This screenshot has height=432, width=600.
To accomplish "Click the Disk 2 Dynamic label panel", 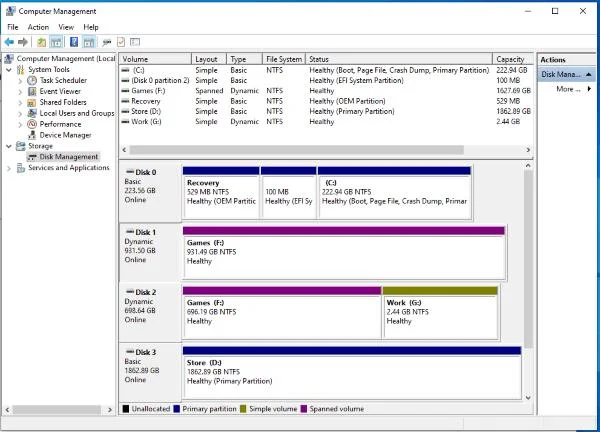I will pyautogui.click(x=150, y=313).
